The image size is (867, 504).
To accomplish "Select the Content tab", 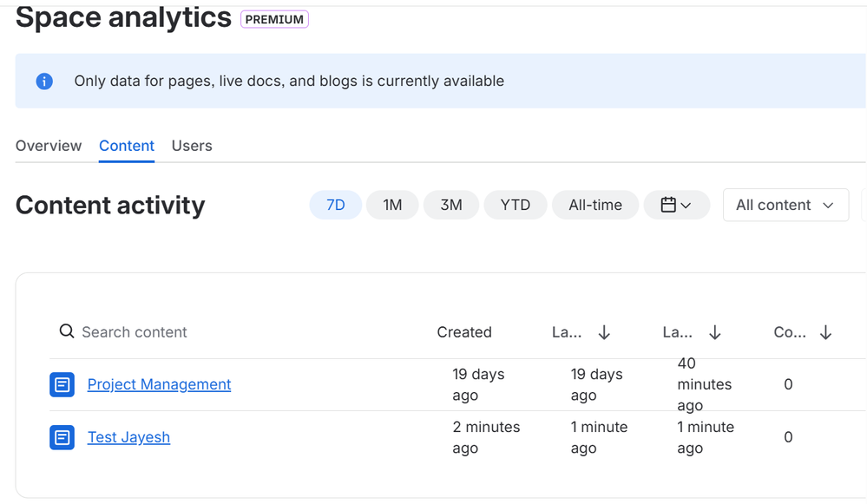I will pyautogui.click(x=127, y=146).
